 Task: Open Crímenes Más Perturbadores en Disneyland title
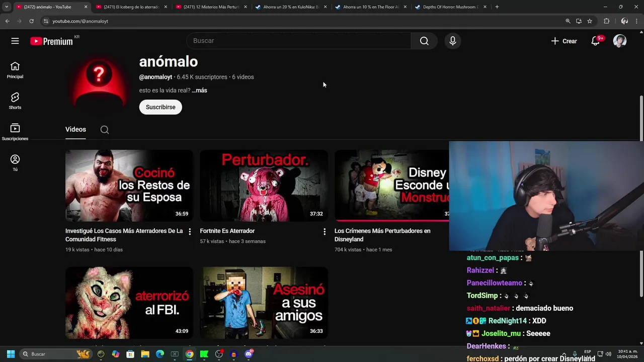[x=382, y=235]
